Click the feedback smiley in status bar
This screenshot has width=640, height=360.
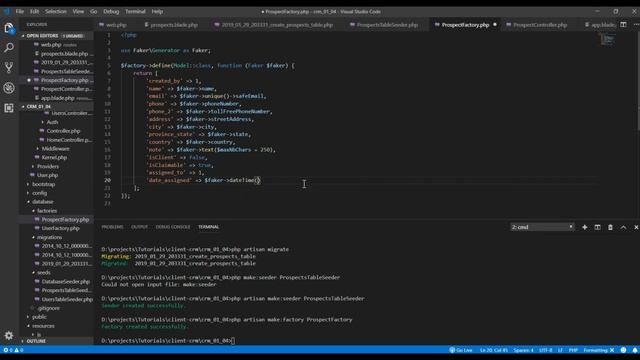pyautogui.click(x=623, y=350)
